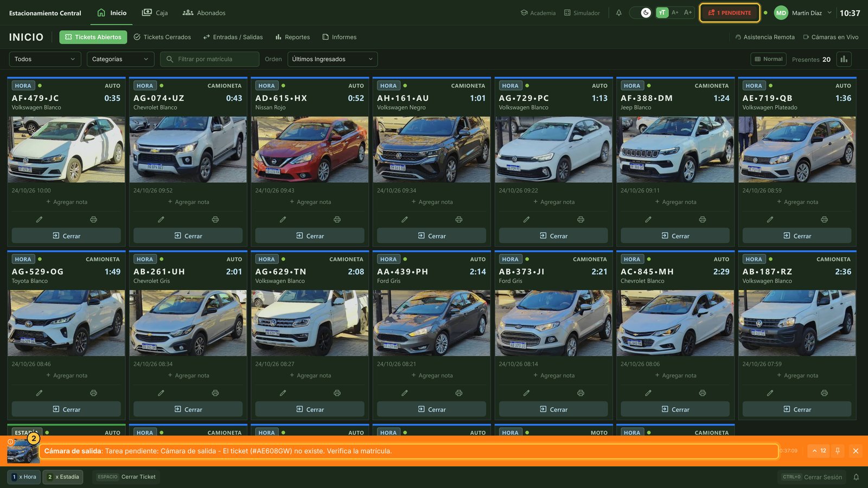The image size is (868, 488).
Task: Select the largest A+ font size option
Action: point(688,12)
